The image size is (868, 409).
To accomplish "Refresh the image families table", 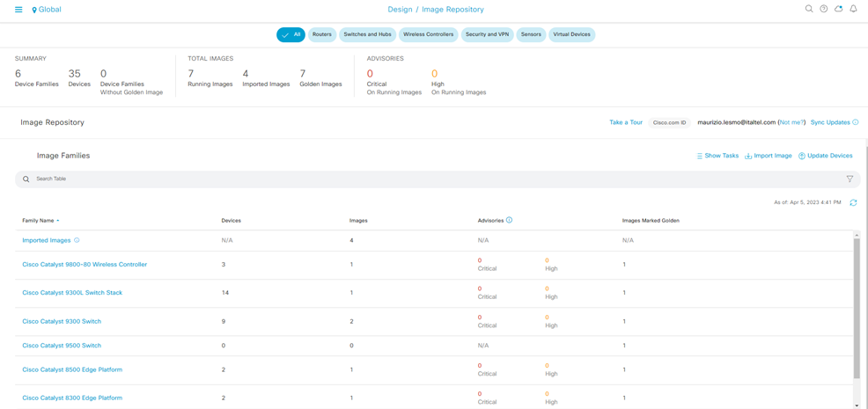I will point(853,202).
